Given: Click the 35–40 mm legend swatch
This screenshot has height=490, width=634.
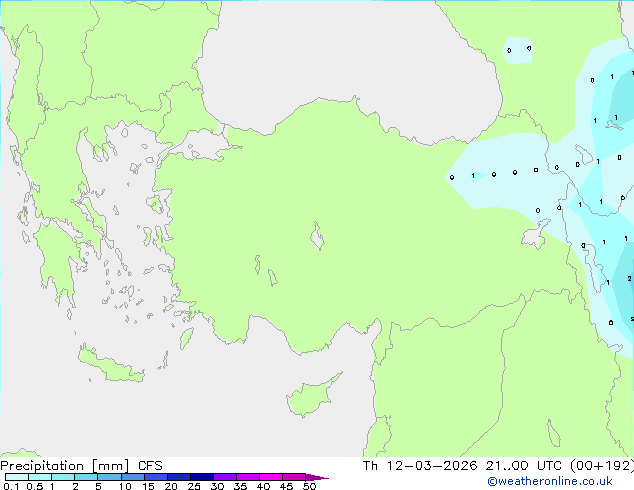Looking at the screenshot, I should [247, 477].
